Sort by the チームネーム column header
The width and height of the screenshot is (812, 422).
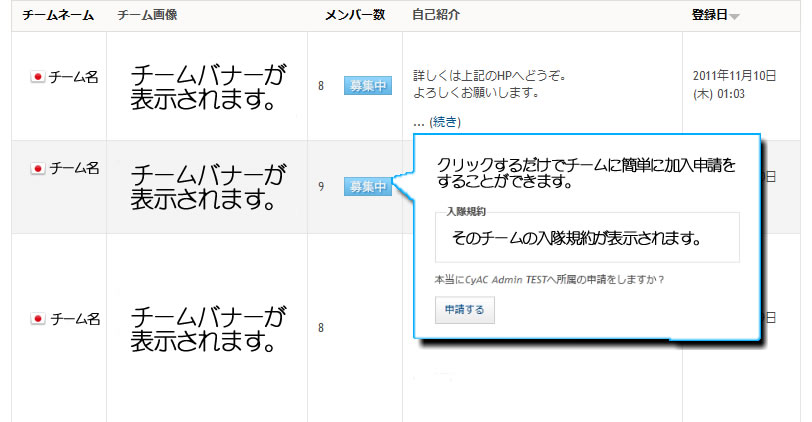pyautogui.click(x=58, y=15)
